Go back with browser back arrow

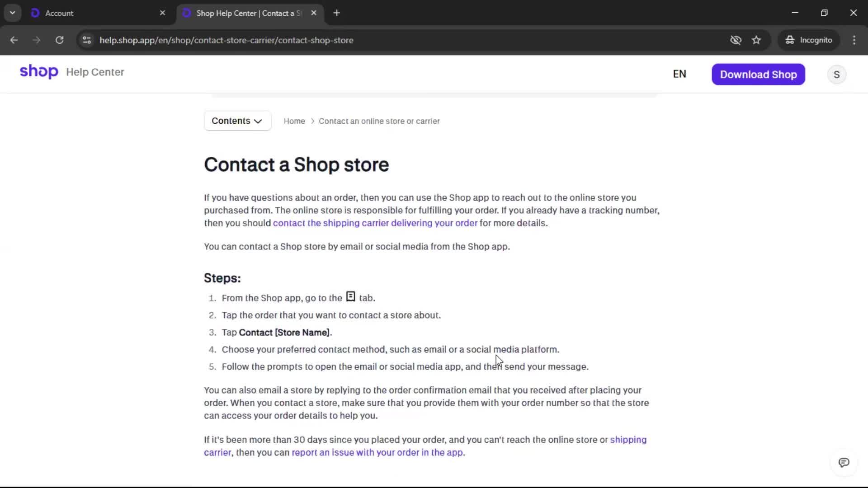pyautogui.click(x=14, y=40)
